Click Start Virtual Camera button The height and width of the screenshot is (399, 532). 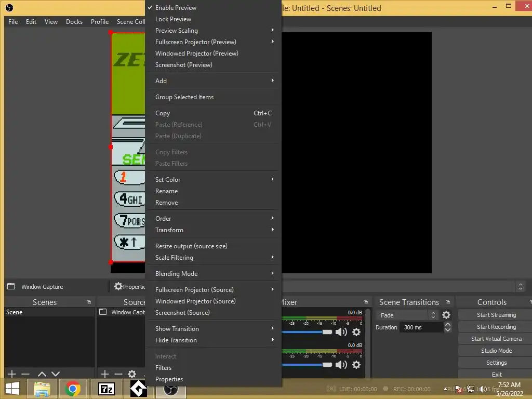point(496,339)
